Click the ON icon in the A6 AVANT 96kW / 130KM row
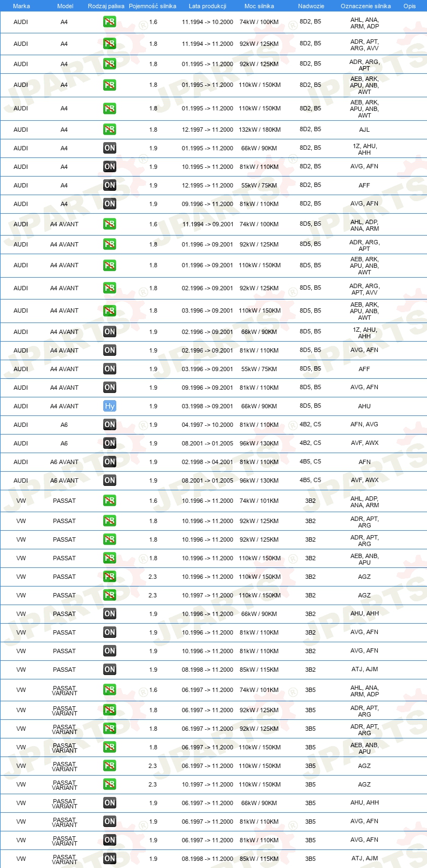 (110, 480)
